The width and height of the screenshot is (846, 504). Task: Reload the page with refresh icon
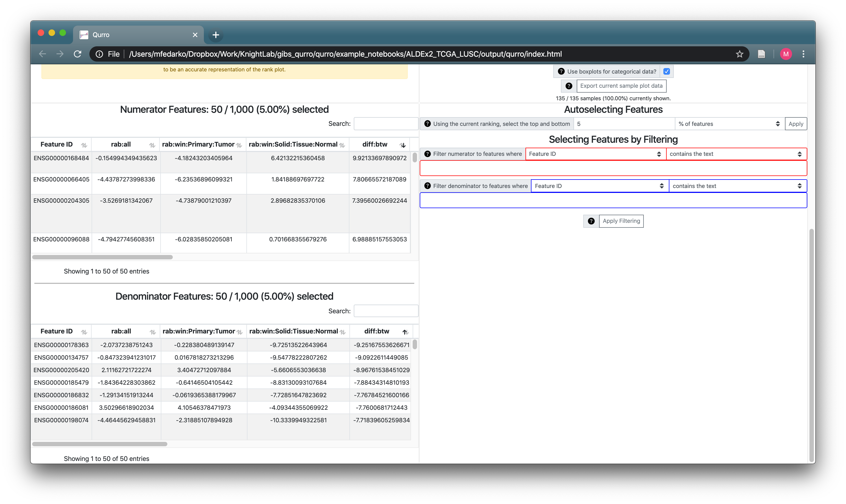coord(77,54)
